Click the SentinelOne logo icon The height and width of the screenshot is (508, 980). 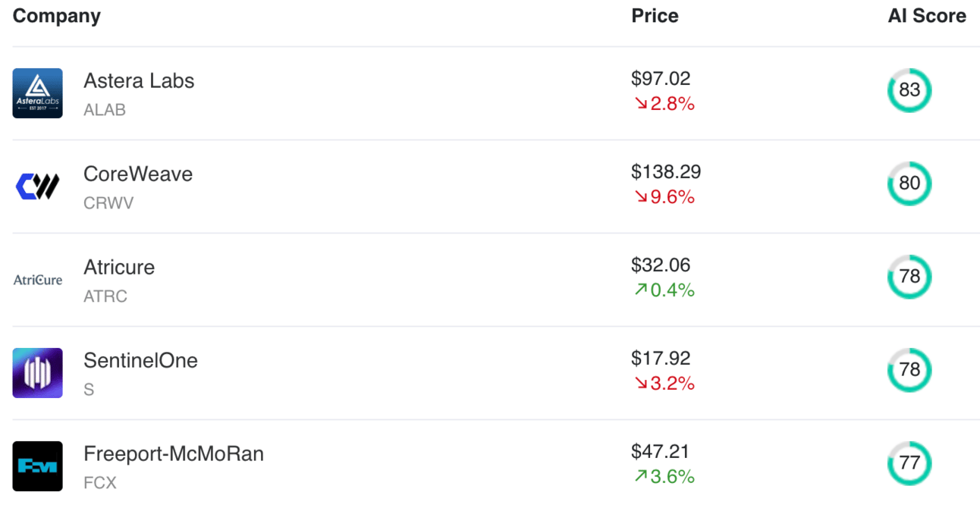click(x=37, y=373)
